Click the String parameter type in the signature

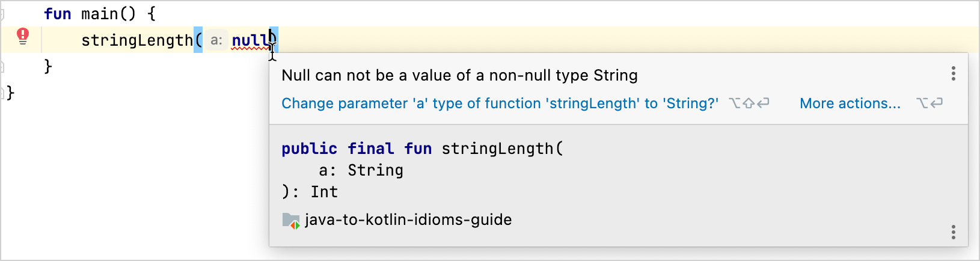[x=375, y=170]
